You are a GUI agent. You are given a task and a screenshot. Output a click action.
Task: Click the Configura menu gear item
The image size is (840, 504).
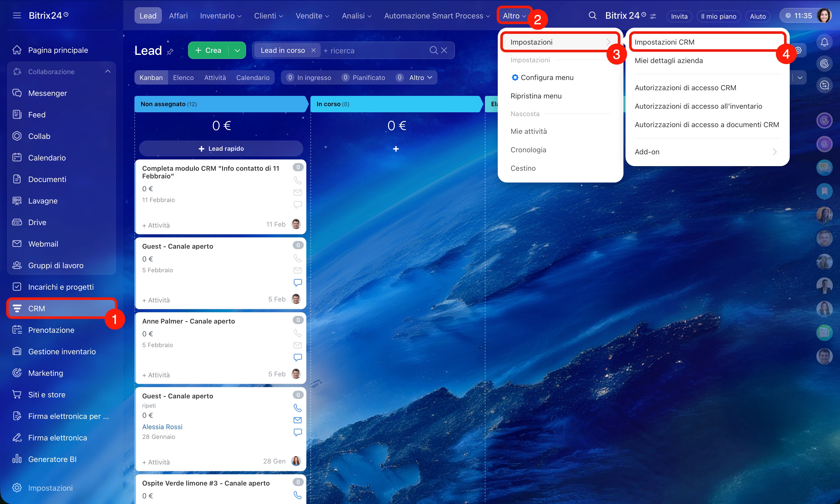tap(547, 77)
